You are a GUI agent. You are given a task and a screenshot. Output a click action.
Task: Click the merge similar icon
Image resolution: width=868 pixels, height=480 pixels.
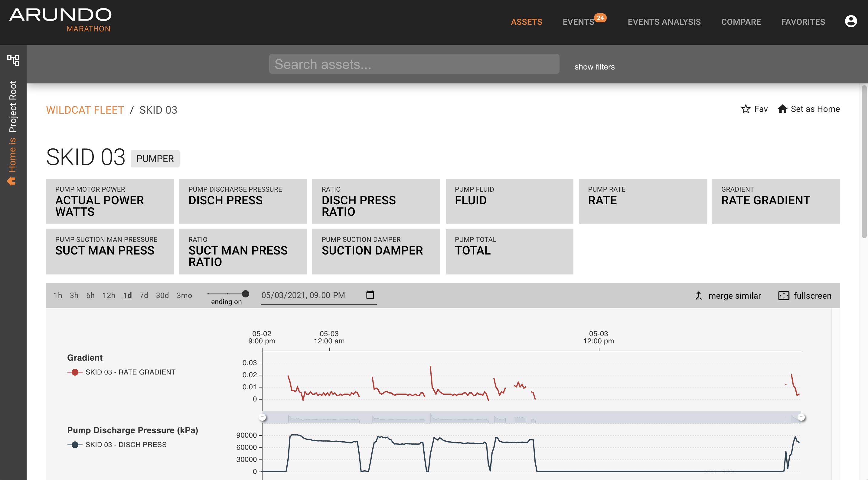coord(699,296)
